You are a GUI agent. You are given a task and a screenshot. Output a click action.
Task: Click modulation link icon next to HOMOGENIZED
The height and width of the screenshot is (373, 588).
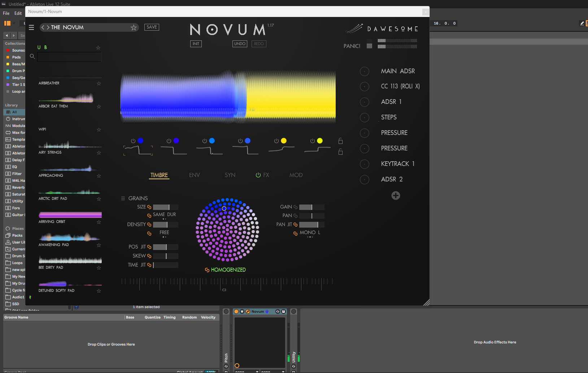pyautogui.click(x=207, y=270)
